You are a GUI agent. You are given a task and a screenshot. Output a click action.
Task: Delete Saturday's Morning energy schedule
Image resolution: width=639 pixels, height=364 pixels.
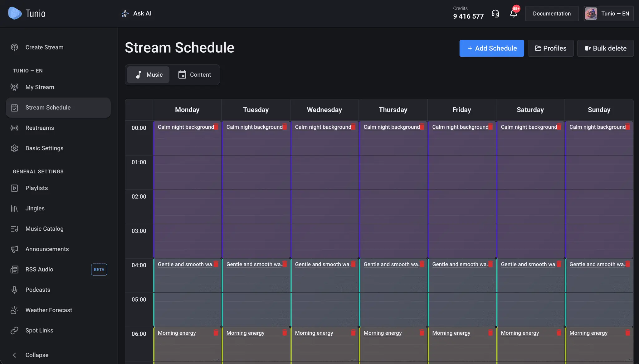(559, 333)
